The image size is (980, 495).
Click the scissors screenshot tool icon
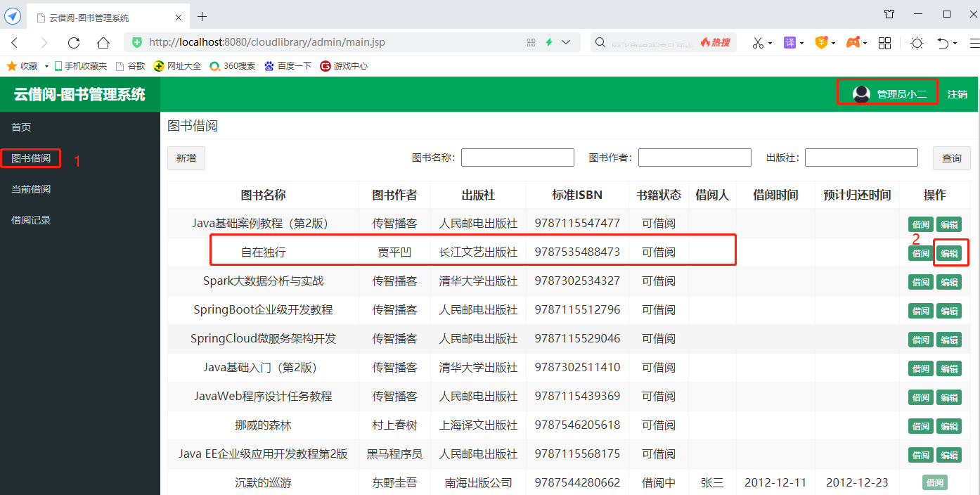(x=758, y=43)
